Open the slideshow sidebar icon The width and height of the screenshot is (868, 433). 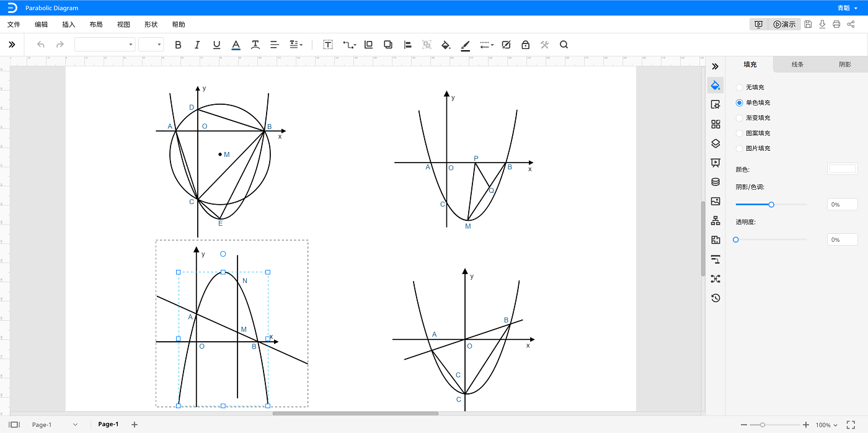pyautogui.click(x=715, y=163)
